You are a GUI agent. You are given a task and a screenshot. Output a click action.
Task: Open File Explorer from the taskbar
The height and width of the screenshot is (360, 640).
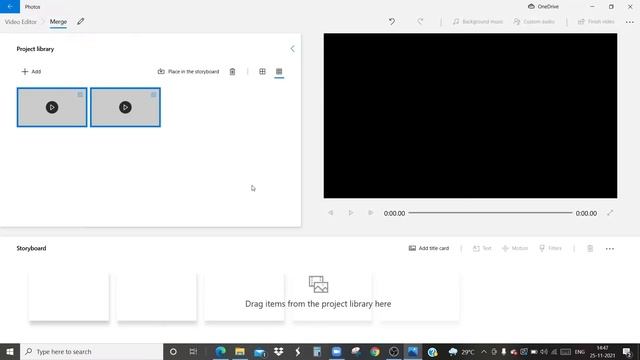(240, 351)
